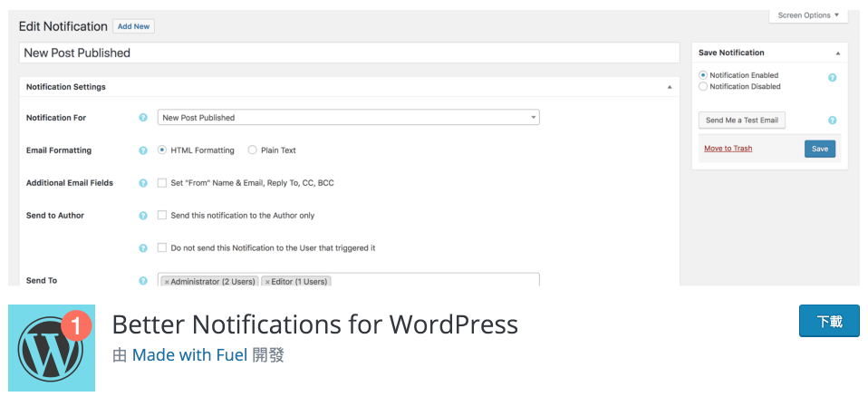Check Send notification to Author only
The image size is (868, 416).
(x=162, y=215)
